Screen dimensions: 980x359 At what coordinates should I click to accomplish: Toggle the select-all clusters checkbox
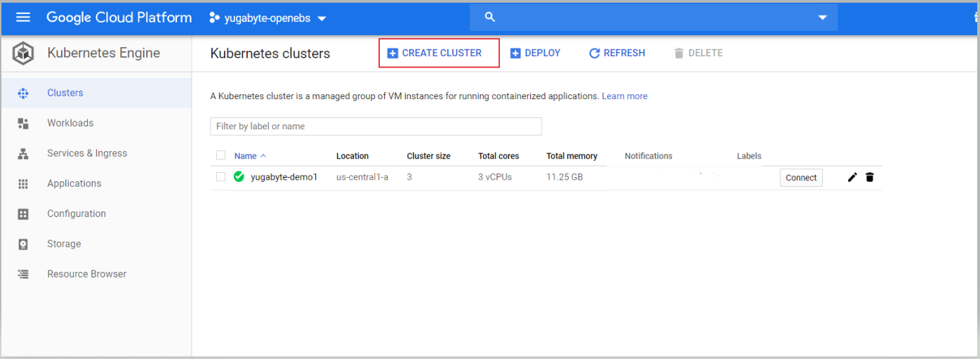pos(221,155)
